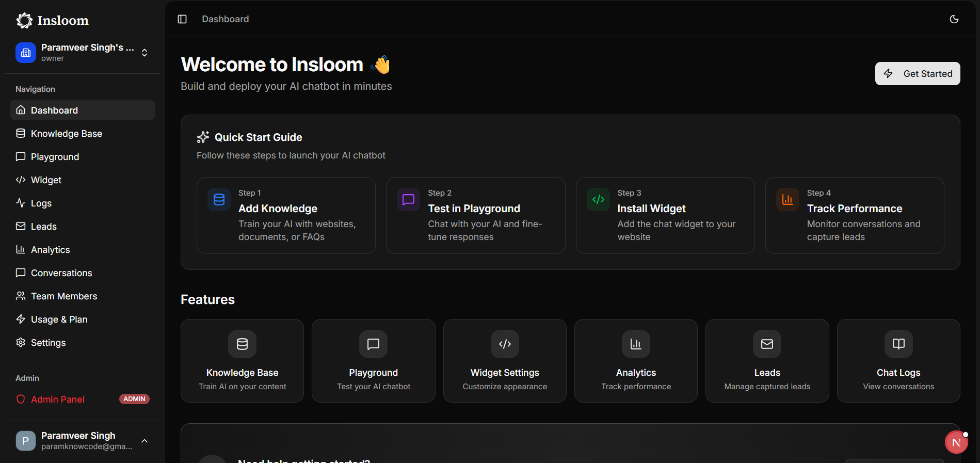The width and height of the screenshot is (980, 463).
Task: Open Leads in the sidebar
Action: tap(83, 226)
